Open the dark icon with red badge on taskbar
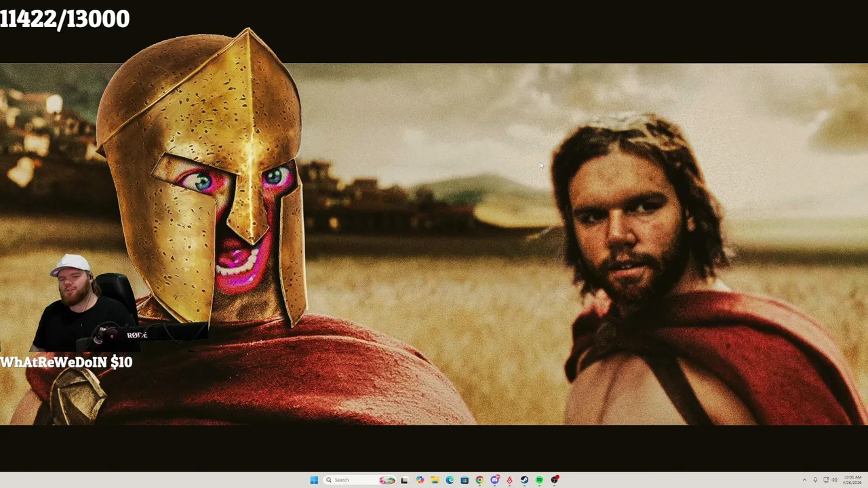 (555, 480)
